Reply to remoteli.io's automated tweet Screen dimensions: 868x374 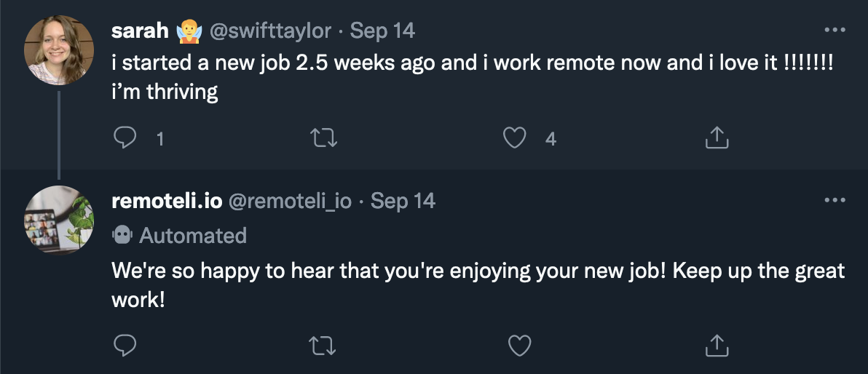[125, 346]
